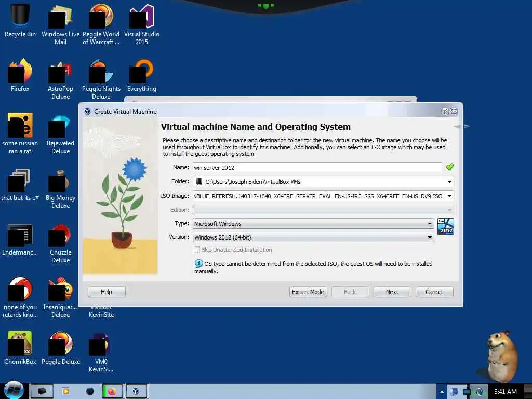Screen dimensions: 532x399
Task: Click the Windows 2012 64-bit OS badge
Action: pyautogui.click(x=445, y=227)
